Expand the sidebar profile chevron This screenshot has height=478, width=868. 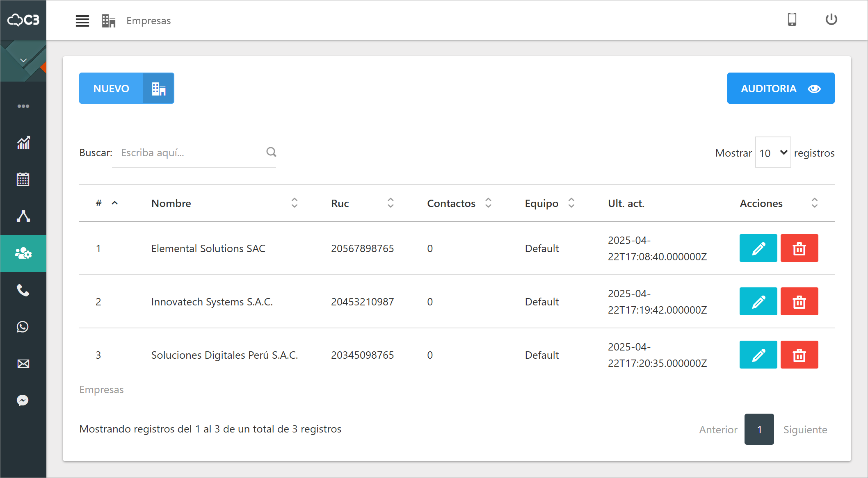pyautogui.click(x=23, y=61)
